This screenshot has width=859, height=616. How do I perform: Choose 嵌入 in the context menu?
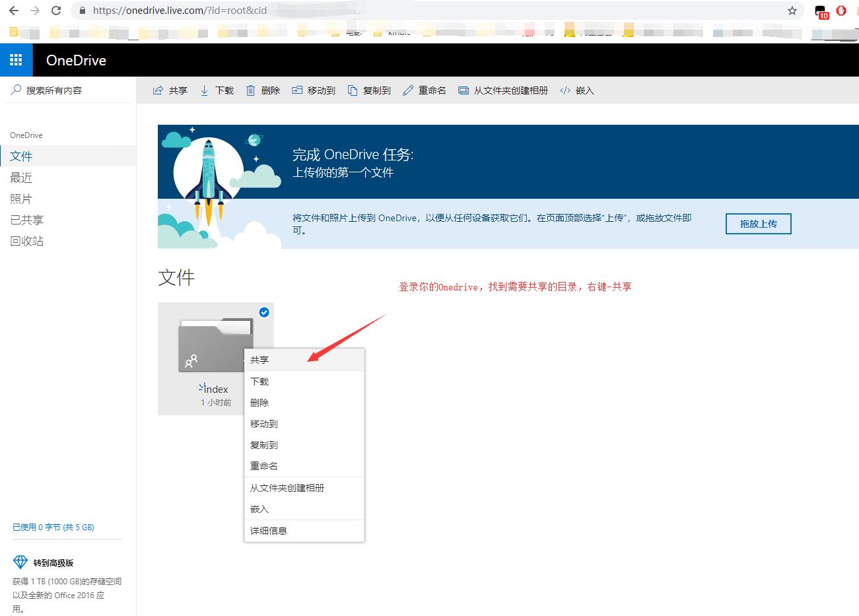click(304, 509)
